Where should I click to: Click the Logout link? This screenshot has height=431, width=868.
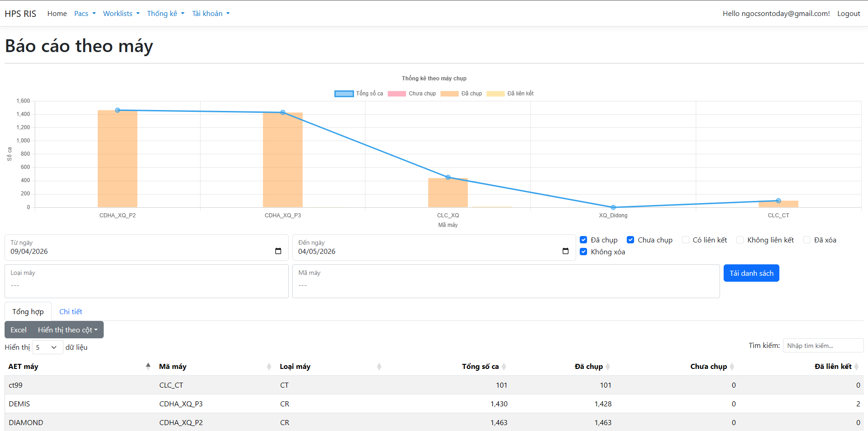pyautogui.click(x=848, y=14)
